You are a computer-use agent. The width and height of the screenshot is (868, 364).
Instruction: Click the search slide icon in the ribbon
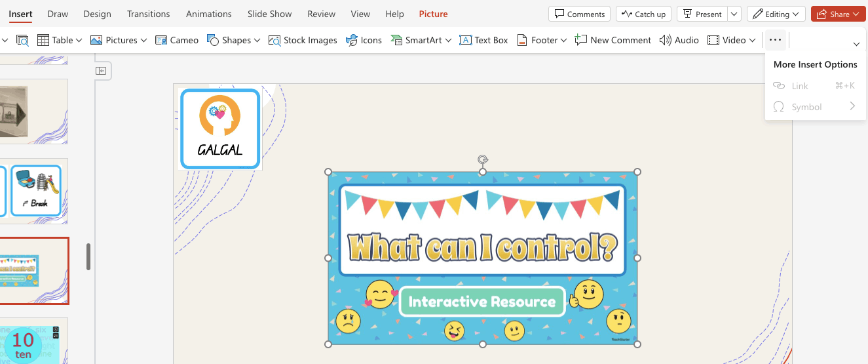pyautogui.click(x=22, y=40)
